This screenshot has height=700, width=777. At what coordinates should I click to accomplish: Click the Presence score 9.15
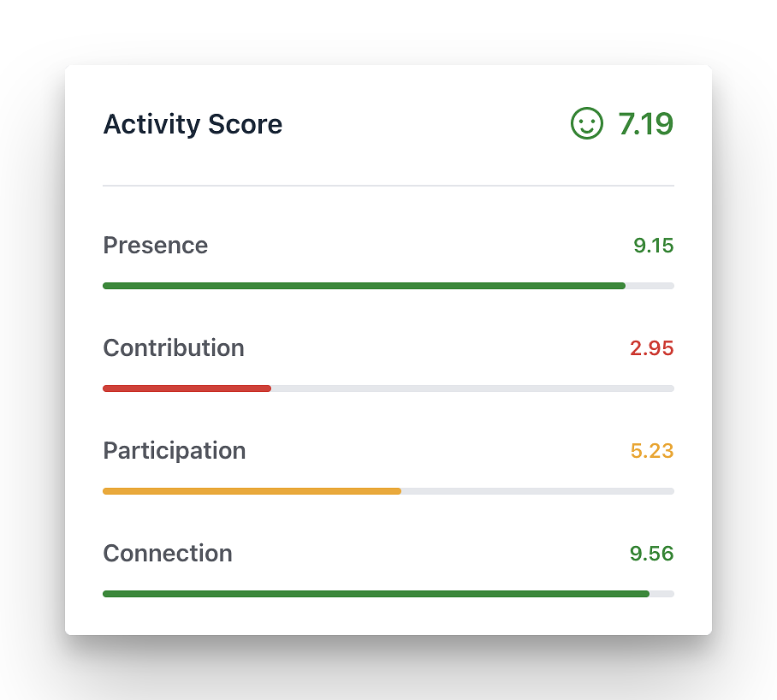(x=653, y=245)
